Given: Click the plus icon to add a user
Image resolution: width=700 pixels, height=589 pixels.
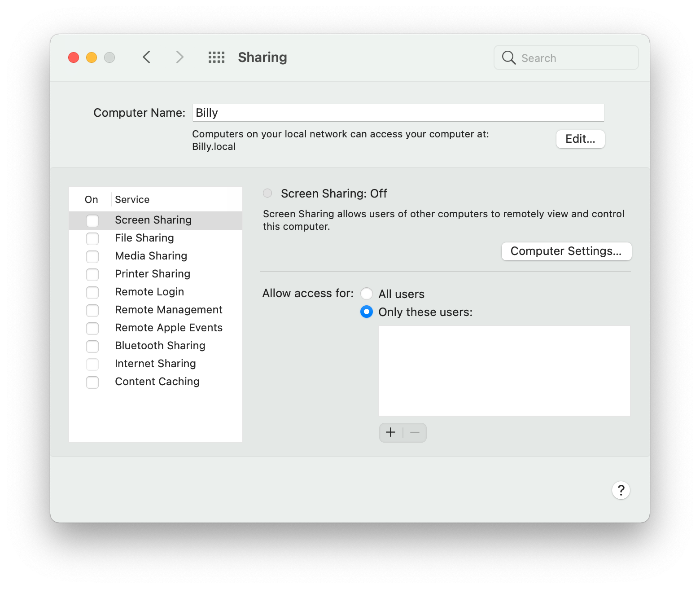Looking at the screenshot, I should tap(390, 432).
